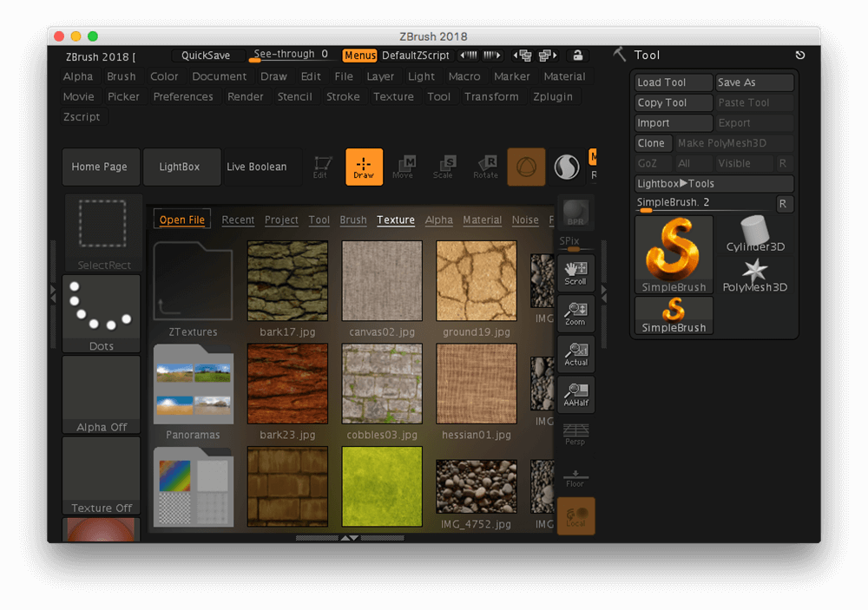Toggle the Menus button

360,56
